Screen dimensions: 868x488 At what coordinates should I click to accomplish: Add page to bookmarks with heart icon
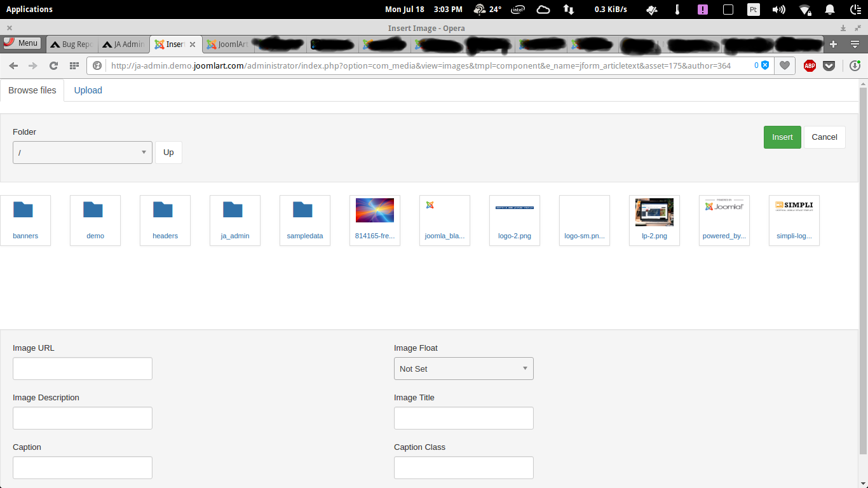point(785,65)
